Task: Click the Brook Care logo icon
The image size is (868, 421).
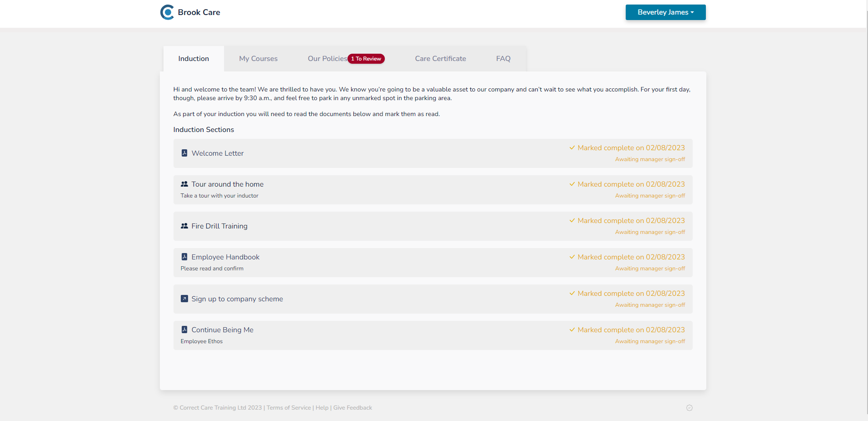Action: coord(167,12)
